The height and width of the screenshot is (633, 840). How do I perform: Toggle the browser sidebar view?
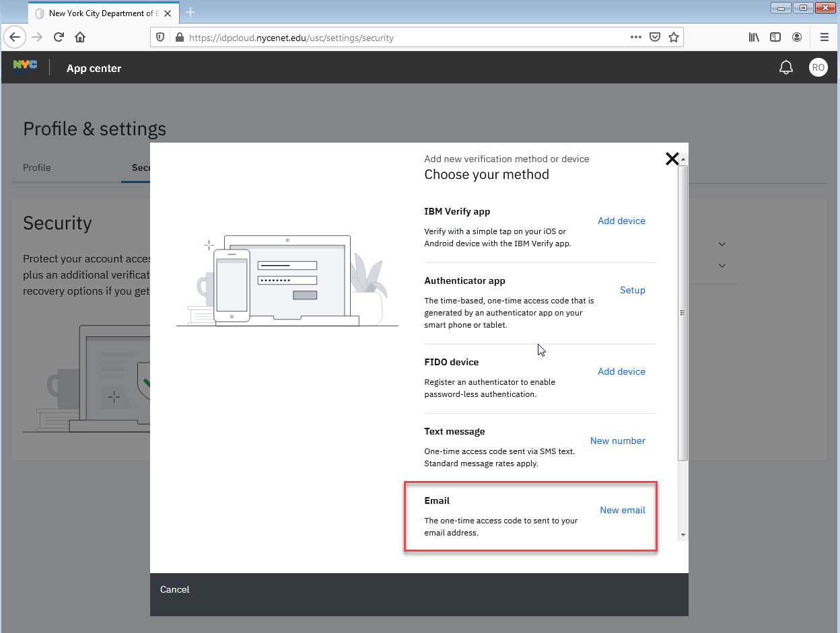tap(775, 38)
